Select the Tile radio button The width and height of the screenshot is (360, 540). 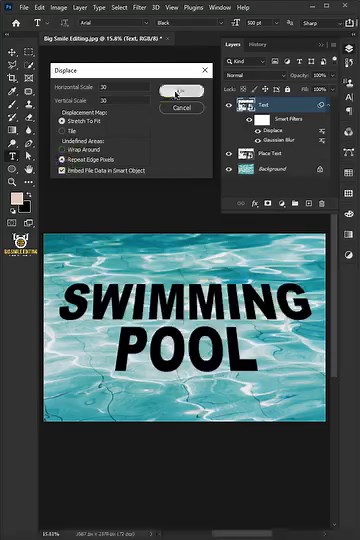(62, 131)
